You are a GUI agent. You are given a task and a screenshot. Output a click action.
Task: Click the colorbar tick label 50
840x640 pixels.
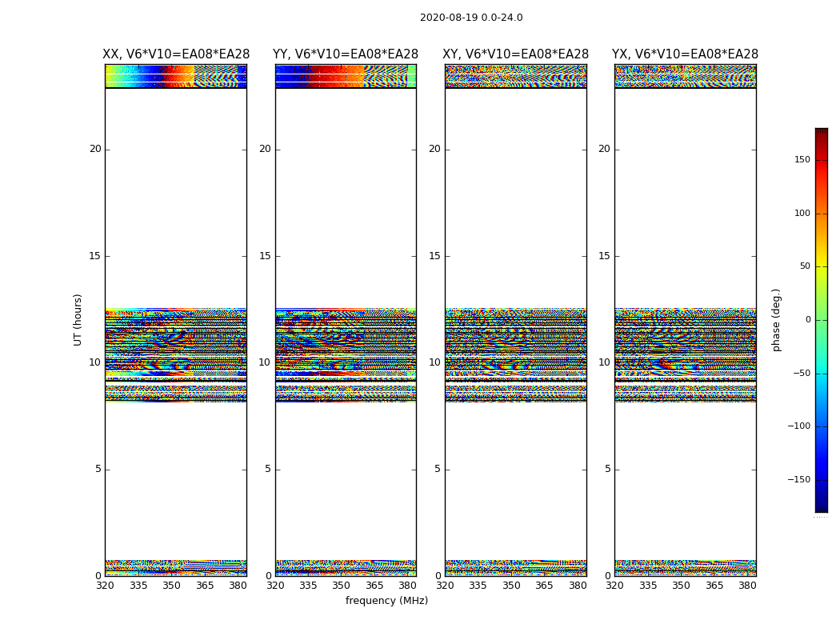click(x=805, y=266)
